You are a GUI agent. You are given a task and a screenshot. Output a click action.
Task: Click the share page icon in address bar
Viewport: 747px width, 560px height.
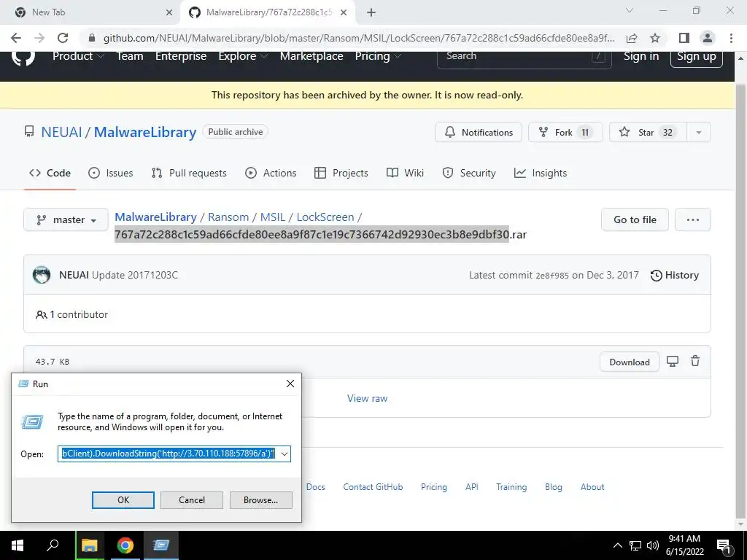pos(632,38)
